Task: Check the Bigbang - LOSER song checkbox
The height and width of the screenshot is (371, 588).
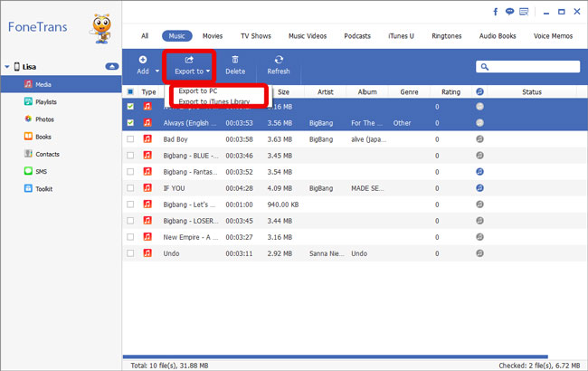Action: coord(130,221)
